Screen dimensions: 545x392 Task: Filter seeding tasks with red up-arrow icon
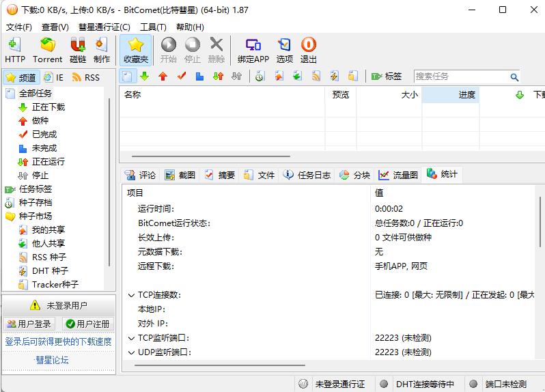pos(163,76)
